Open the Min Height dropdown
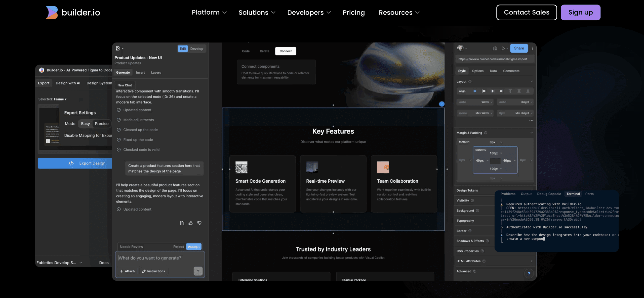The height and width of the screenshot is (298, 644). (524, 113)
